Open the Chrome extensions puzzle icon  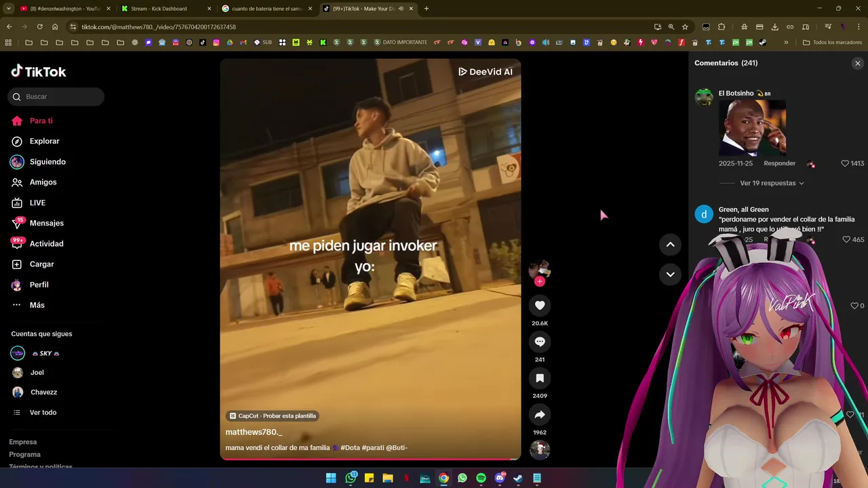tap(722, 26)
